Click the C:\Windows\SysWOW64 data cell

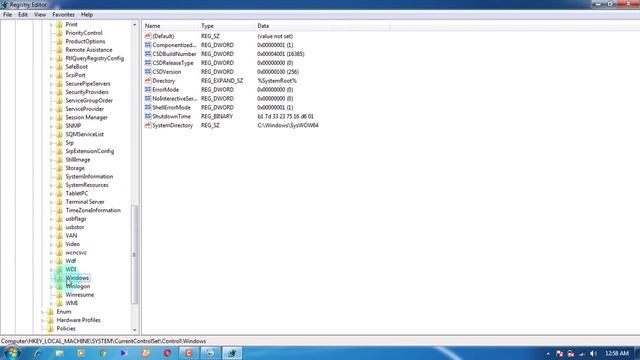pos(288,126)
